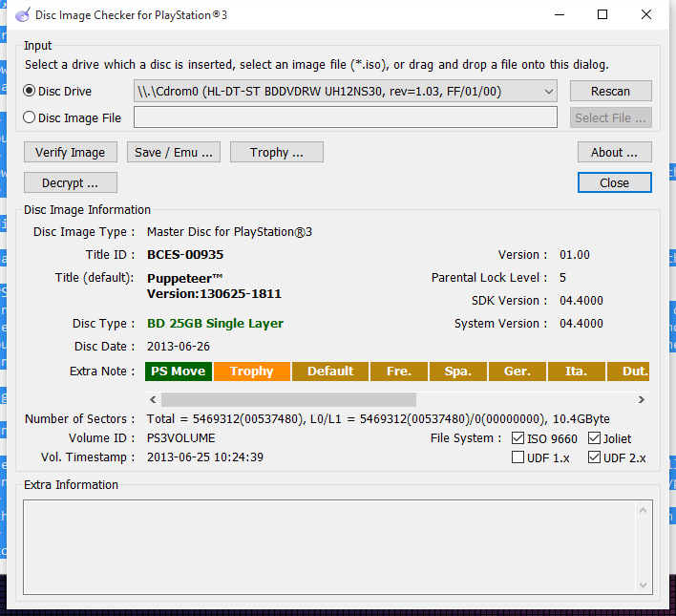676x616 pixels.
Task: Minimize the Disc Image Checker window
Action: click(560, 14)
